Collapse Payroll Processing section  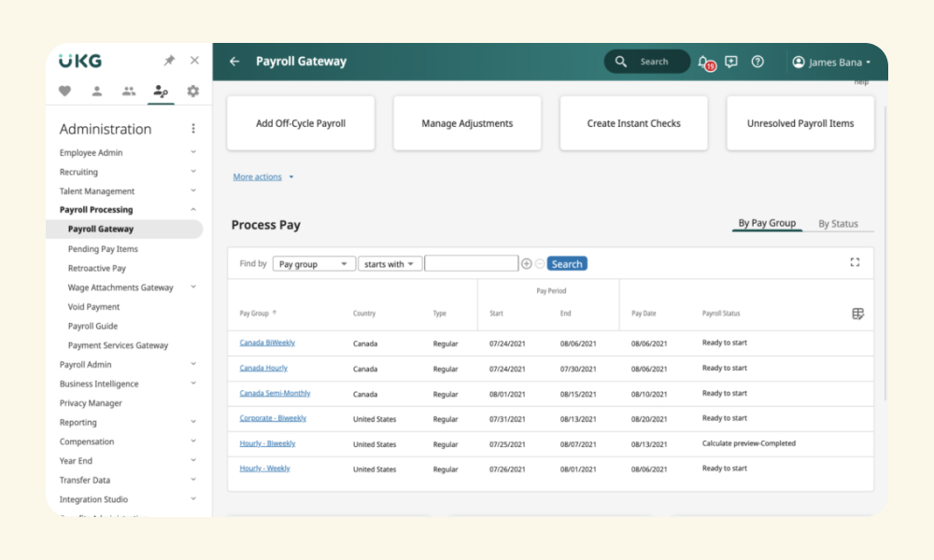click(x=193, y=209)
